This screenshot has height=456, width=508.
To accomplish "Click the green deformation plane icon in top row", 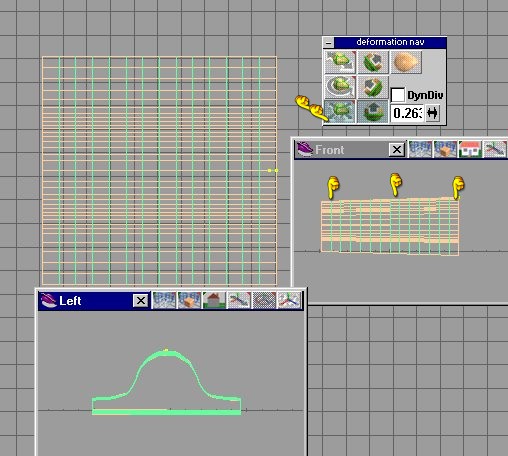I will tap(373, 62).
